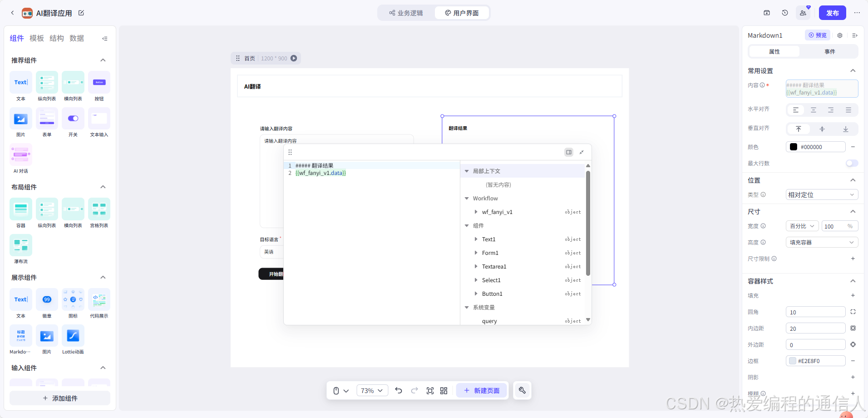Open the more options ellipsis menu
The height and width of the screenshot is (418, 868).
857,13
